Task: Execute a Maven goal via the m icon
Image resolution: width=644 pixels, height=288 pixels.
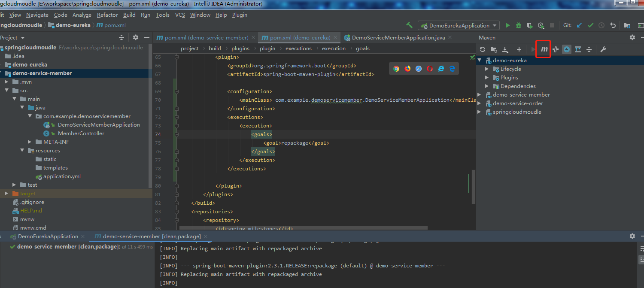Action: point(543,49)
